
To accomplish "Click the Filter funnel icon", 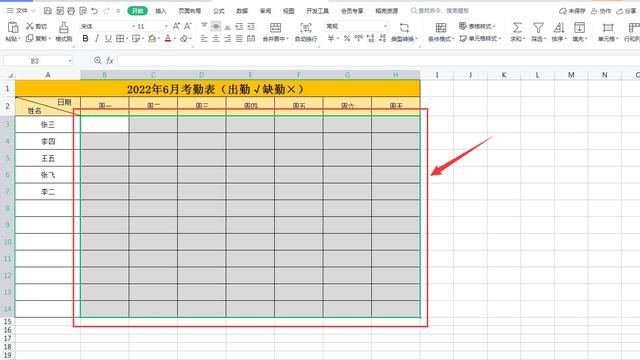I will coord(538,27).
